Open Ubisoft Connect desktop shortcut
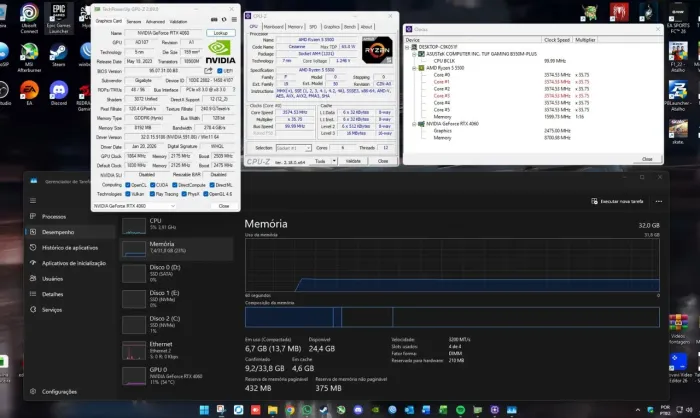Viewport: 700px width, 418px height. [29, 18]
